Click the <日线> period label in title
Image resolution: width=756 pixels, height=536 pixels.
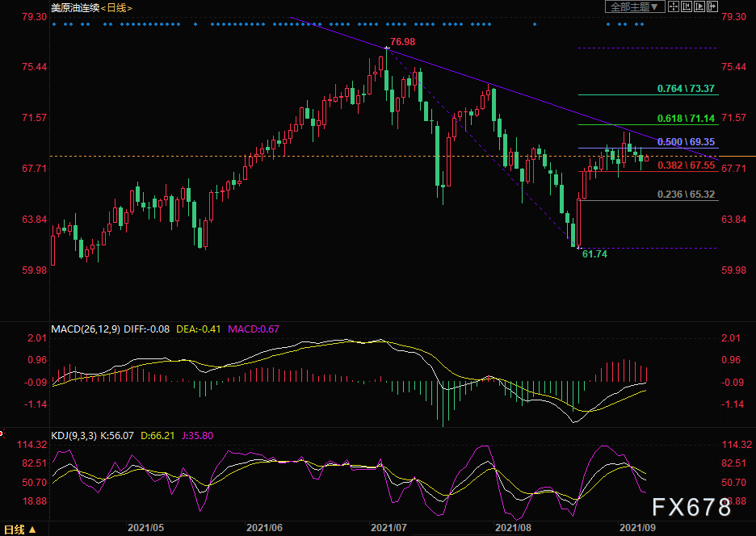116,8
